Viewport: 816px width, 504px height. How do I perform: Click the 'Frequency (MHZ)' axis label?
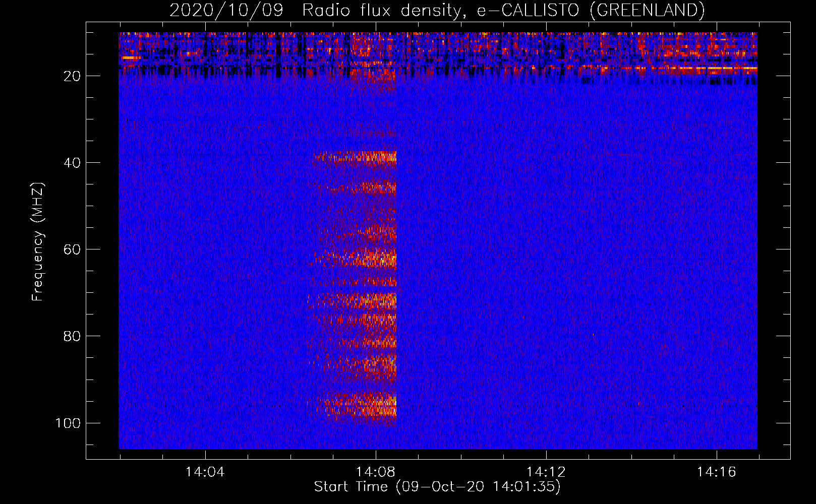coord(38,241)
